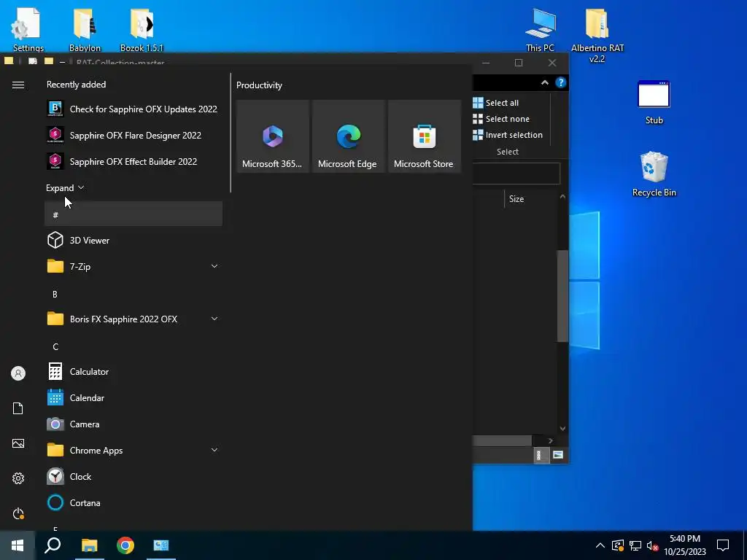The width and height of the screenshot is (747, 560).
Task: Open Settings gear in Start sidebar
Action: pyautogui.click(x=18, y=478)
